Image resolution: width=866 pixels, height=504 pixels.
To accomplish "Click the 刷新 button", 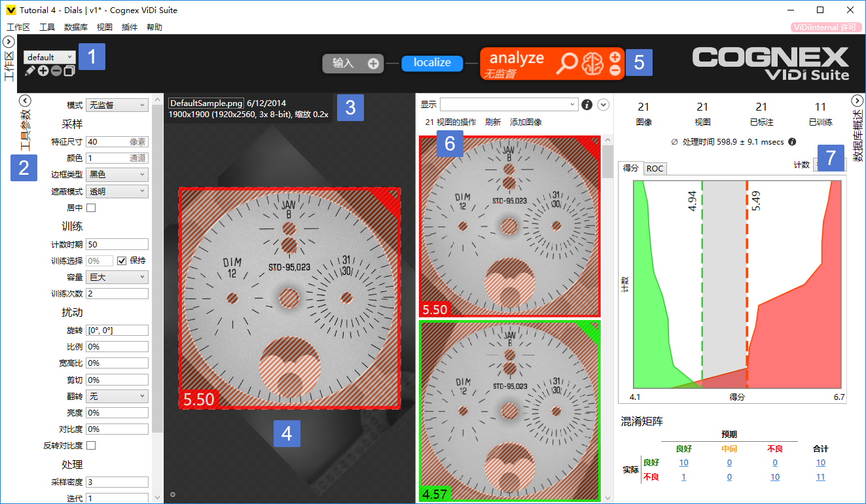I will (493, 122).
